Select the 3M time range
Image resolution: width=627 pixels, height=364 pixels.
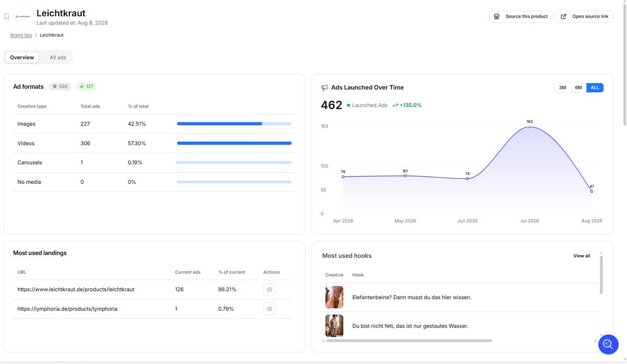tap(563, 88)
